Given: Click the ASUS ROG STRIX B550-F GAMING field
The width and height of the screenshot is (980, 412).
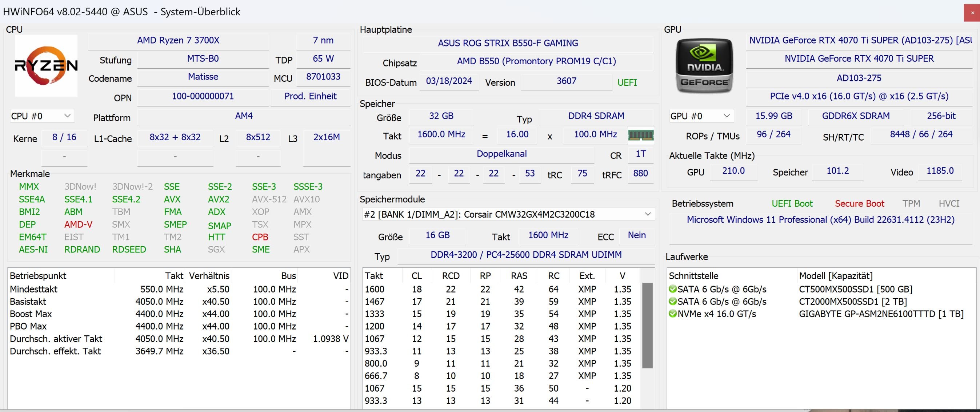Looking at the screenshot, I should pyautogui.click(x=508, y=43).
